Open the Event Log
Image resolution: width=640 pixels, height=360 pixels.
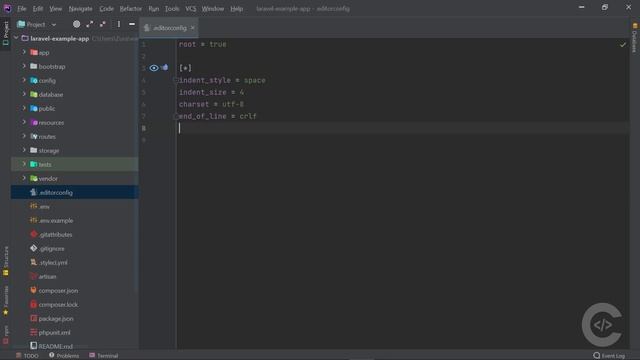(x=609, y=356)
